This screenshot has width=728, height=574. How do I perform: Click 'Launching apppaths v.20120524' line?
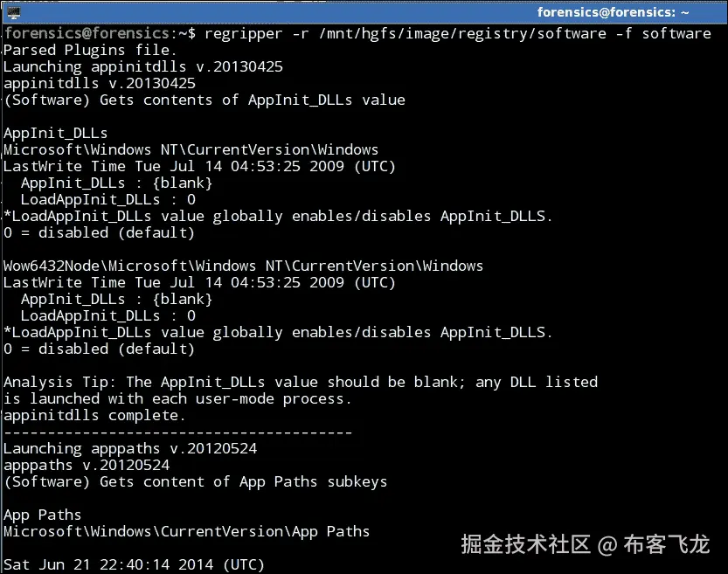click(x=130, y=449)
